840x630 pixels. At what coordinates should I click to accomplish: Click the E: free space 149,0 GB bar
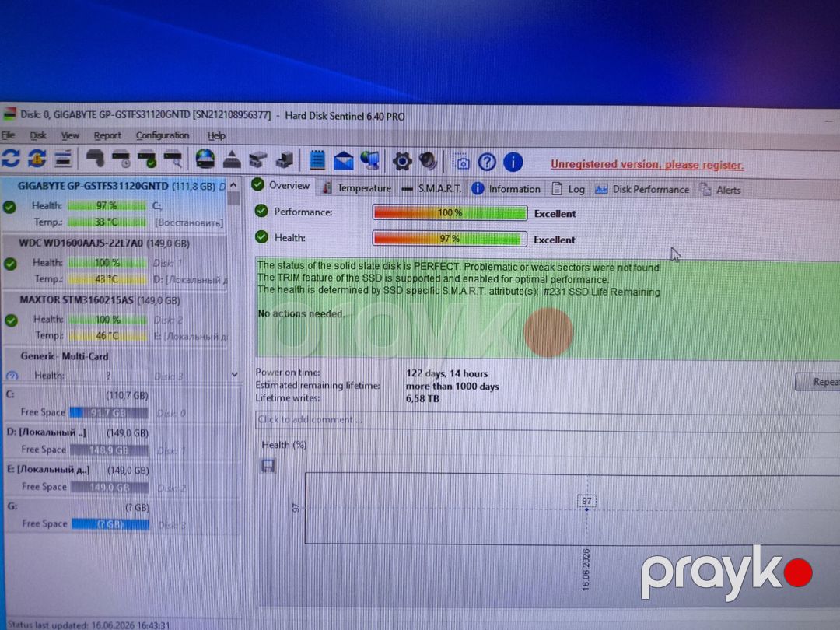click(x=110, y=487)
